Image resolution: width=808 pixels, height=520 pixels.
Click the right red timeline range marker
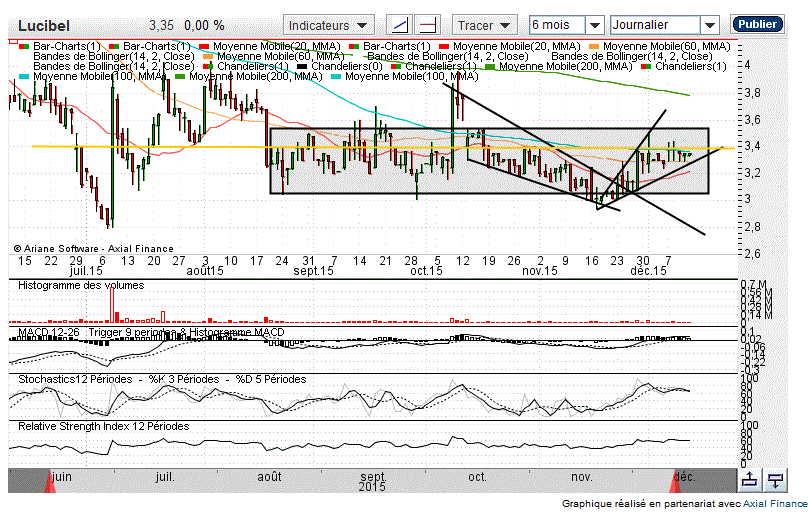pyautogui.click(x=676, y=483)
